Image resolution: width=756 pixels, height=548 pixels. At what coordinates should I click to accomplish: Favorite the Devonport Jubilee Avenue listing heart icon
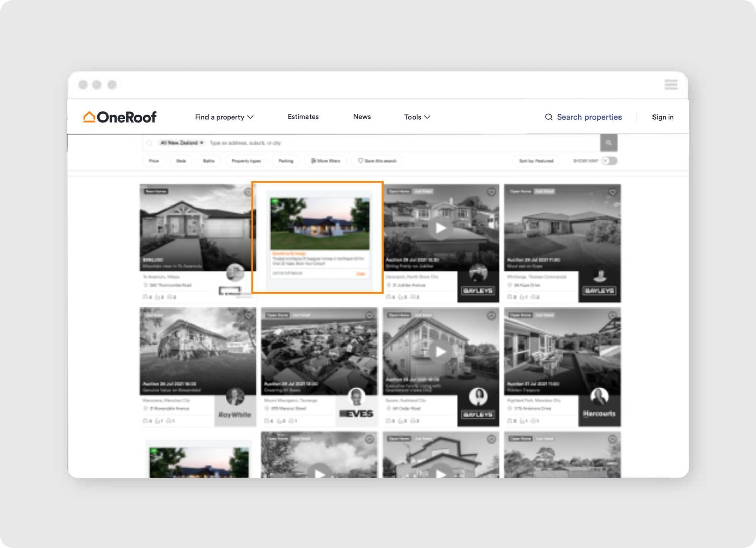tap(491, 192)
